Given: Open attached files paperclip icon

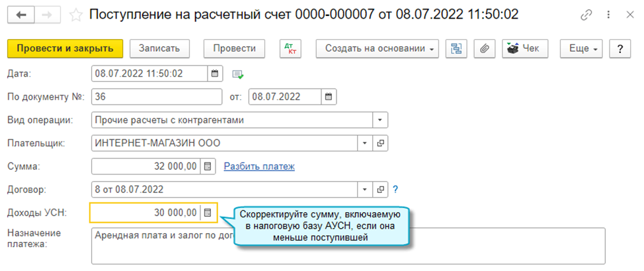Looking at the screenshot, I should pyautogui.click(x=485, y=48).
